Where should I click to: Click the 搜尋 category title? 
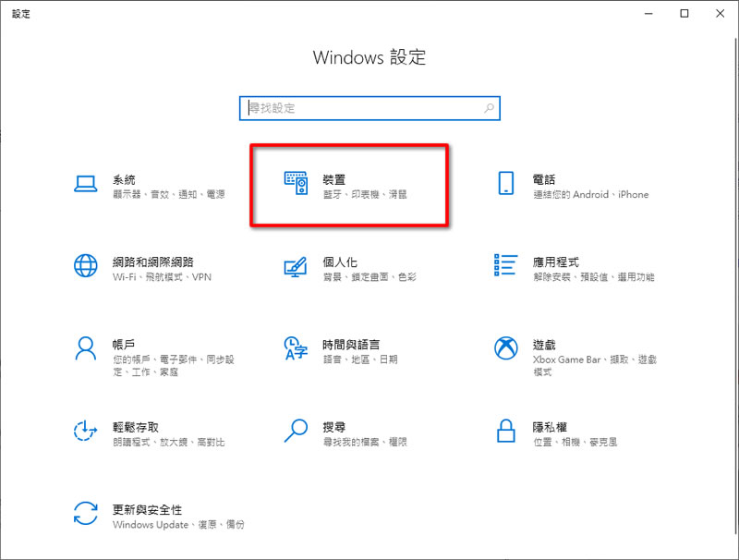click(x=334, y=427)
